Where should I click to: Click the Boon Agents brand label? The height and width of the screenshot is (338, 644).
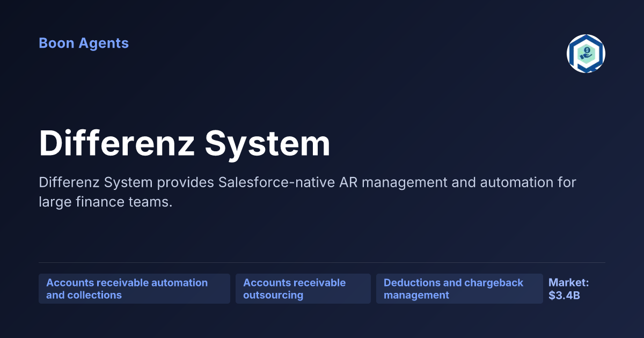[x=84, y=43]
